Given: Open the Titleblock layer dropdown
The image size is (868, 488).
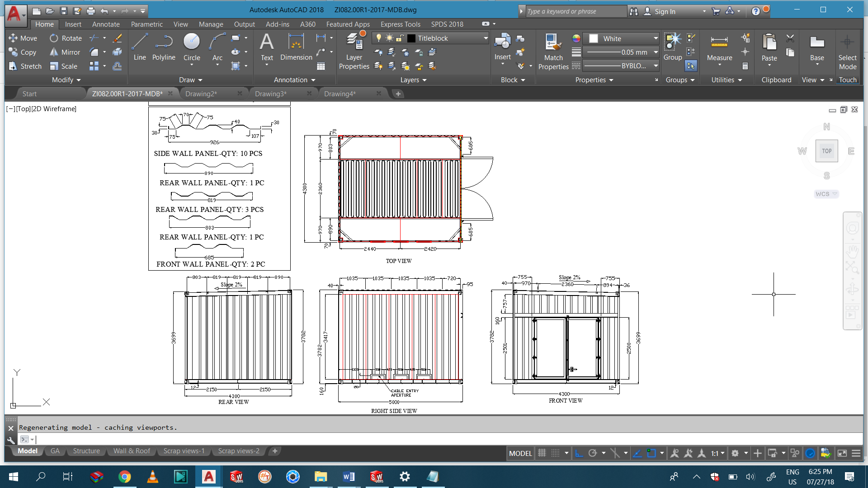Looking at the screenshot, I should coord(486,38).
